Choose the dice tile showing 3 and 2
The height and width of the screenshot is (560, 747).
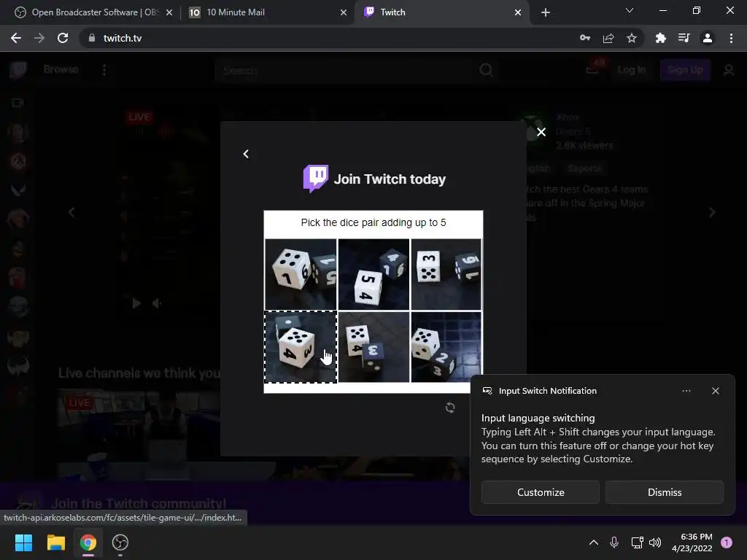coord(446,346)
